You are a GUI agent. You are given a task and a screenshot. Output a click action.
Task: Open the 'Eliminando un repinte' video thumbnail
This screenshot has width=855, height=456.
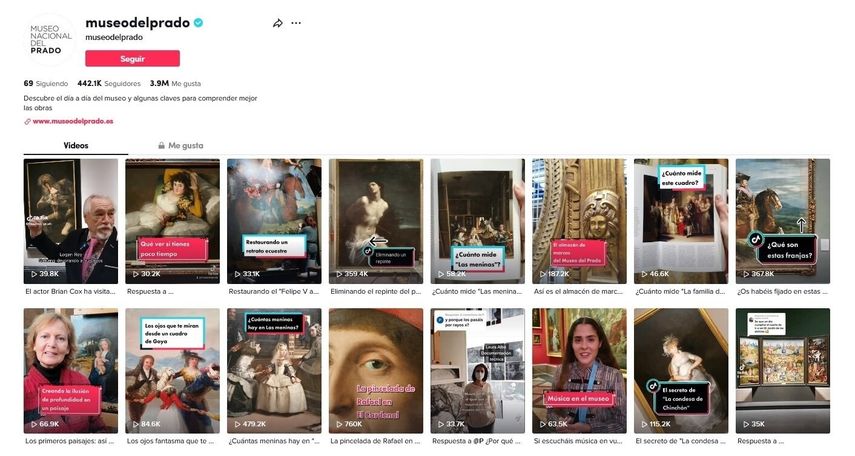tap(376, 221)
